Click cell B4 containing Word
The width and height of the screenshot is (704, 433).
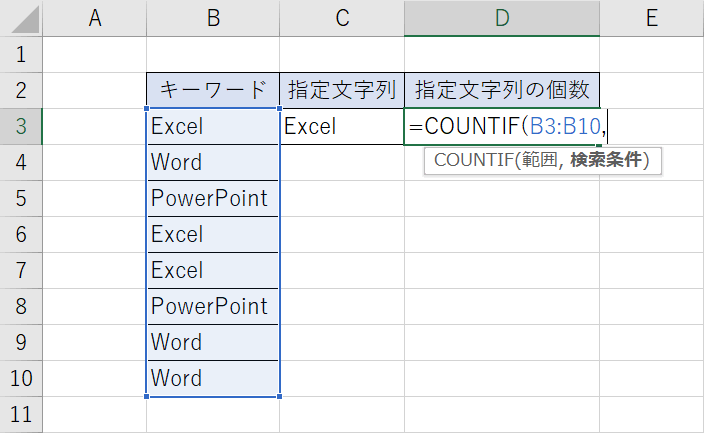coord(213,162)
